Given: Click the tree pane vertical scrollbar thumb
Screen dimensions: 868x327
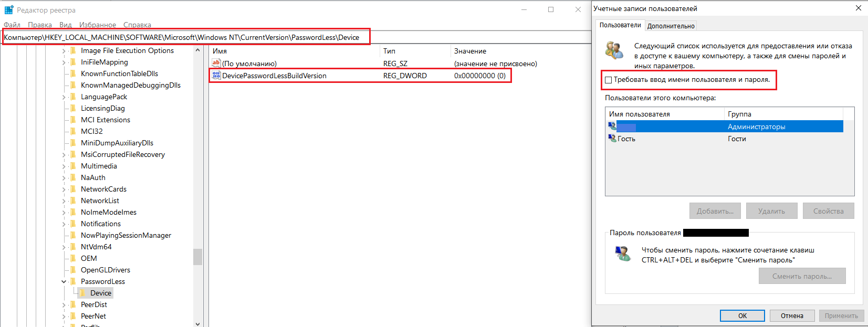Looking at the screenshot, I should tap(197, 257).
